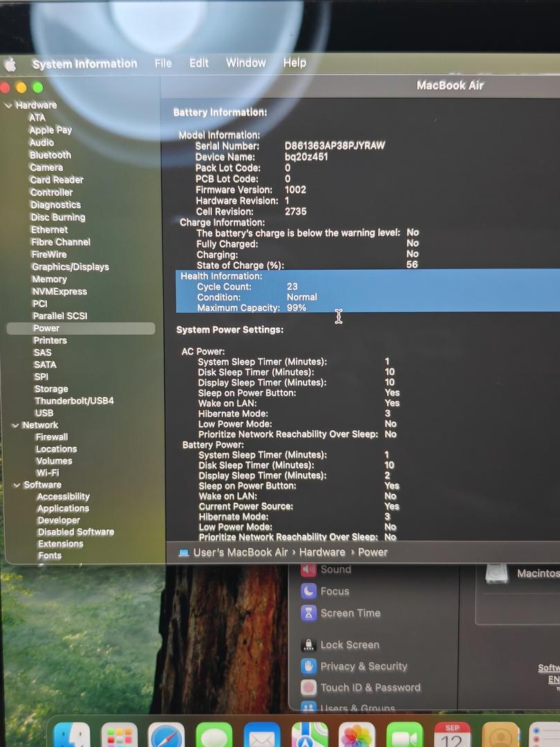Select Memory in the sidebar

(50, 279)
